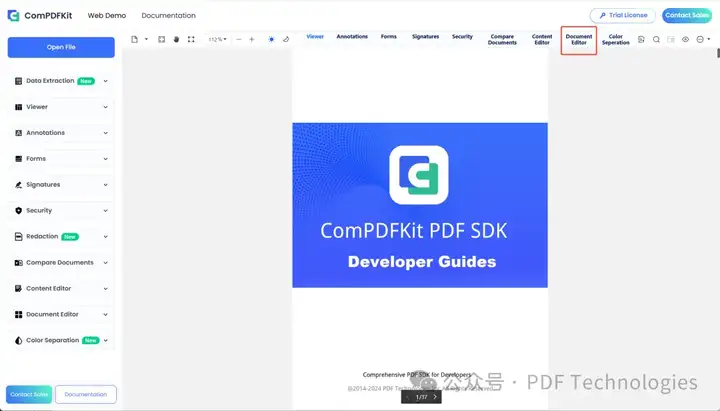Open the more options circle menu
Screen dimensions: 720x411
[700, 39]
